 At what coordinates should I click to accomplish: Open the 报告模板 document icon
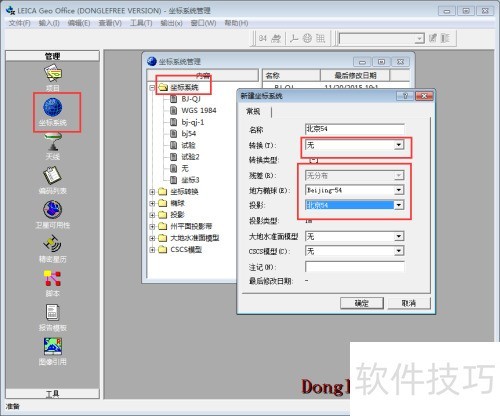pos(53,313)
